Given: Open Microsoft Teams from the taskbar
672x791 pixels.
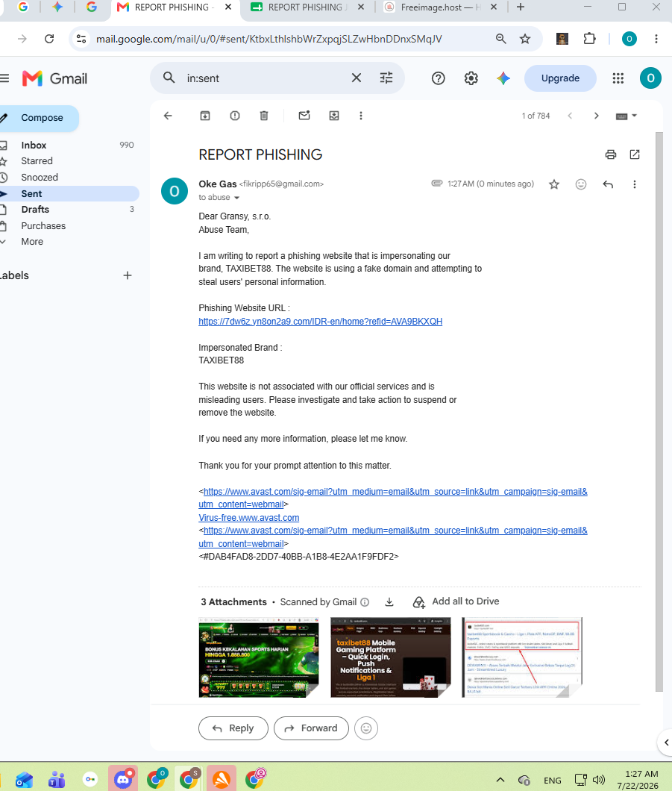Looking at the screenshot, I should tap(57, 780).
